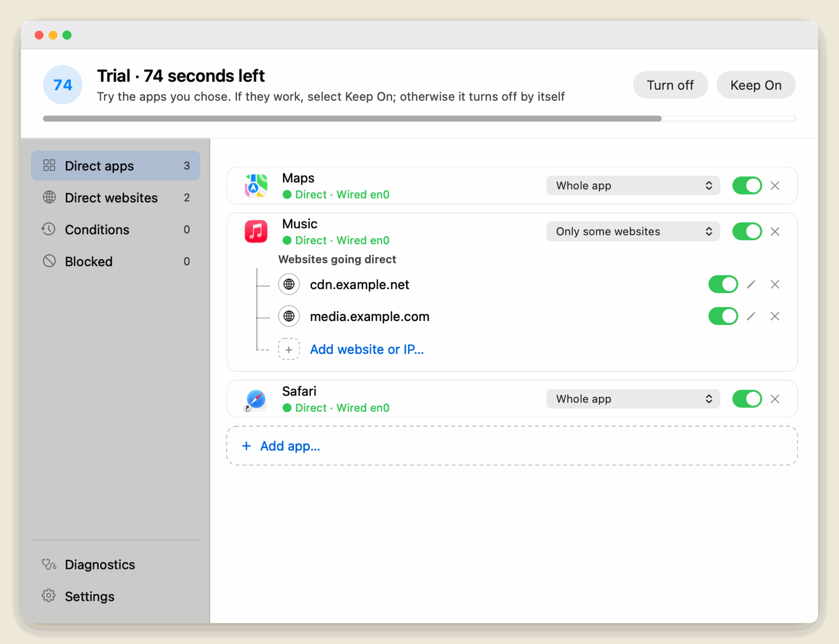Click the Direct apps count badge 3
Image resolution: width=839 pixels, height=644 pixels.
pos(187,166)
